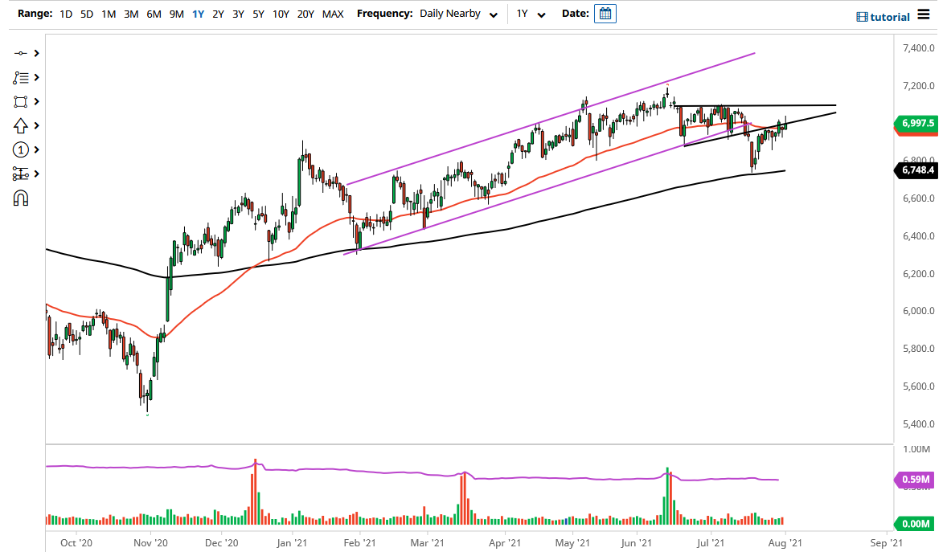Expand the measurement tool submenu chevron
Viewport: 947px width, 560px height.
[37, 174]
